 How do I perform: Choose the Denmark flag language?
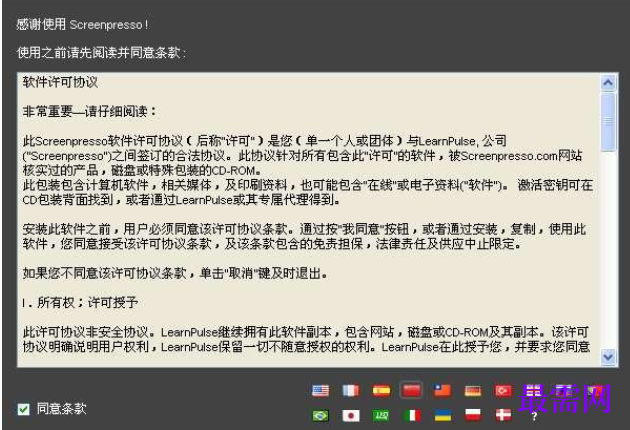(x=503, y=415)
